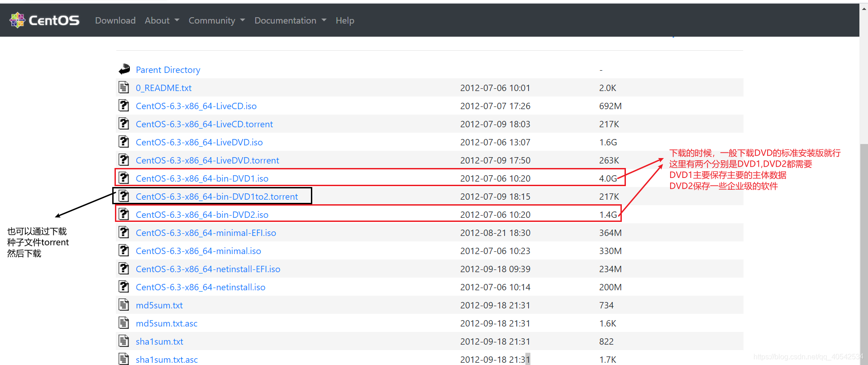Download the netinstall-EFI.iso image
868x365 pixels.
pyautogui.click(x=208, y=269)
